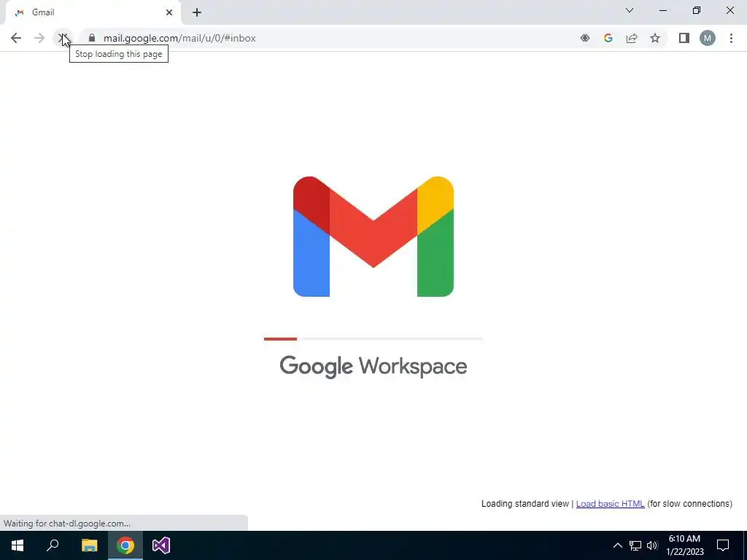
Task: Toggle the Chrome side panel
Action: pyautogui.click(x=684, y=38)
